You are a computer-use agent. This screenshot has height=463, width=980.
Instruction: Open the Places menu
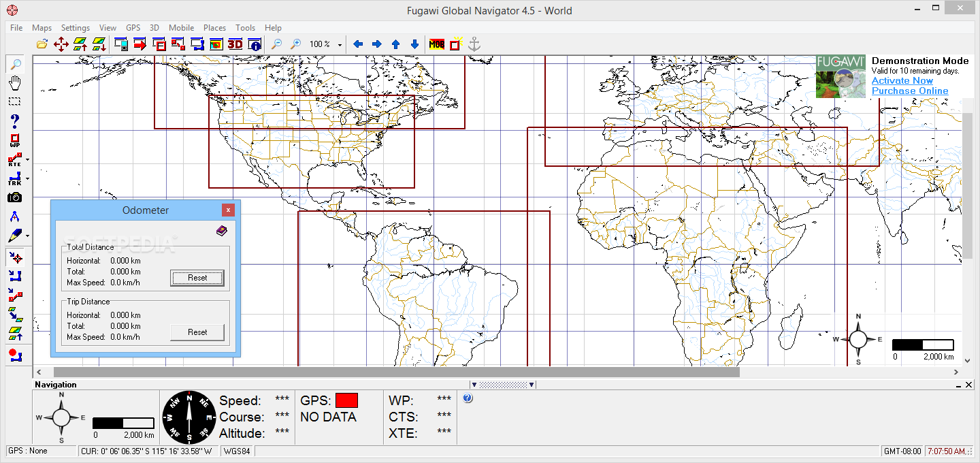214,28
